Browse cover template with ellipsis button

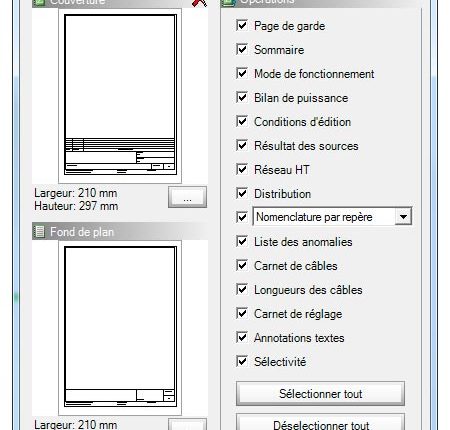(x=187, y=197)
